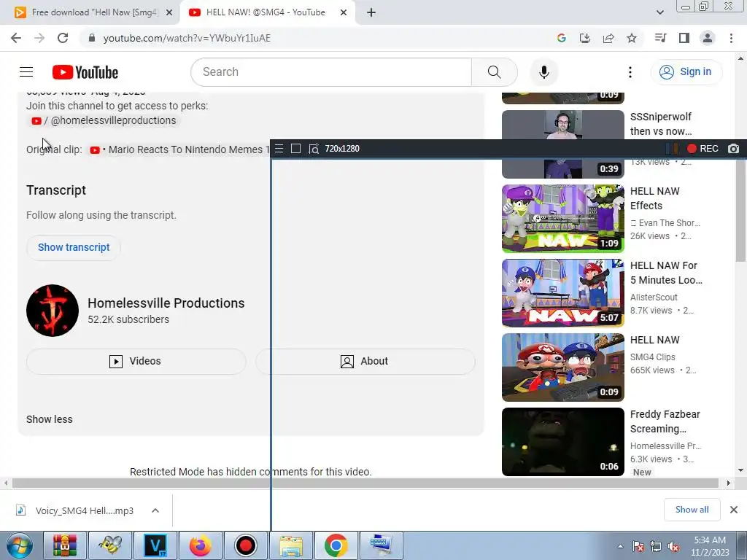Click the search magnifier button
This screenshot has width=747, height=560.
click(x=494, y=72)
